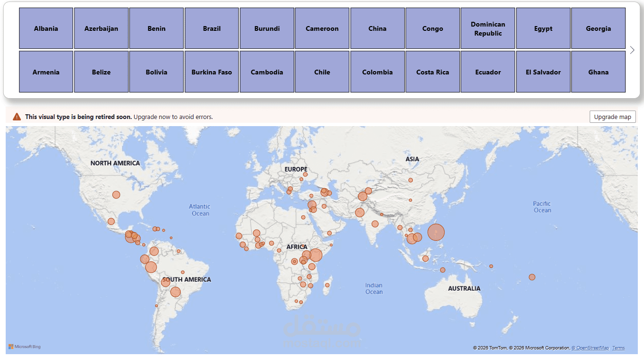The image size is (644, 357).
Task: Click the Microsoft Bing logo
Action: coord(25,347)
